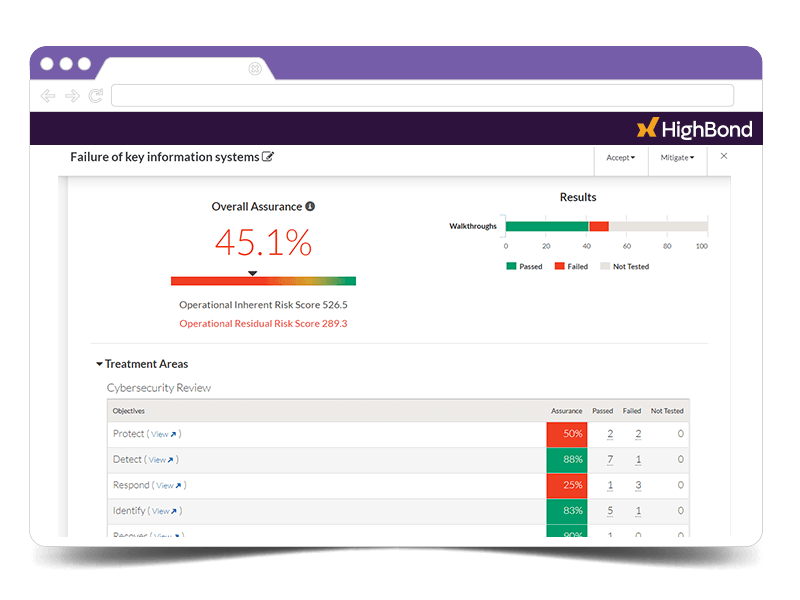
Task: Close the browser tab with the X icon
Action: pyautogui.click(x=255, y=68)
